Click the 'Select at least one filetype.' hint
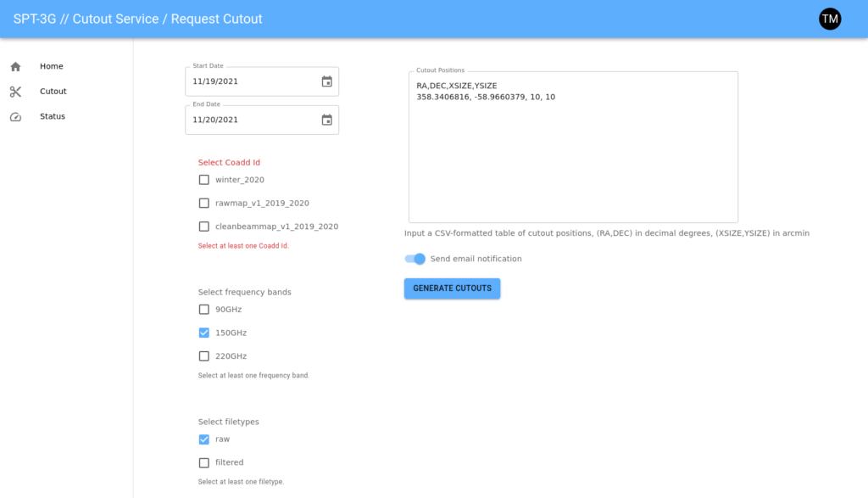 (x=241, y=482)
